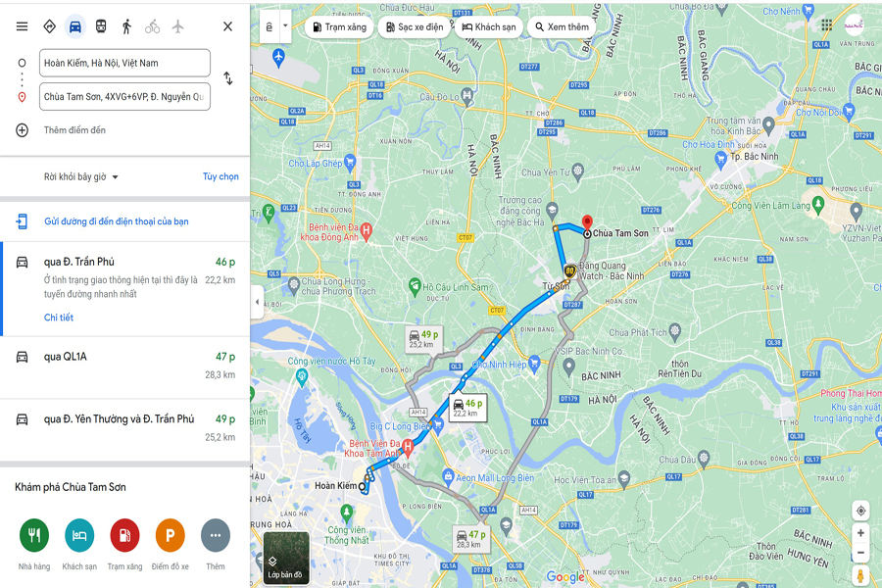882x588 pixels.
Task: Open Chi tiết route details link
Action: (x=59, y=318)
